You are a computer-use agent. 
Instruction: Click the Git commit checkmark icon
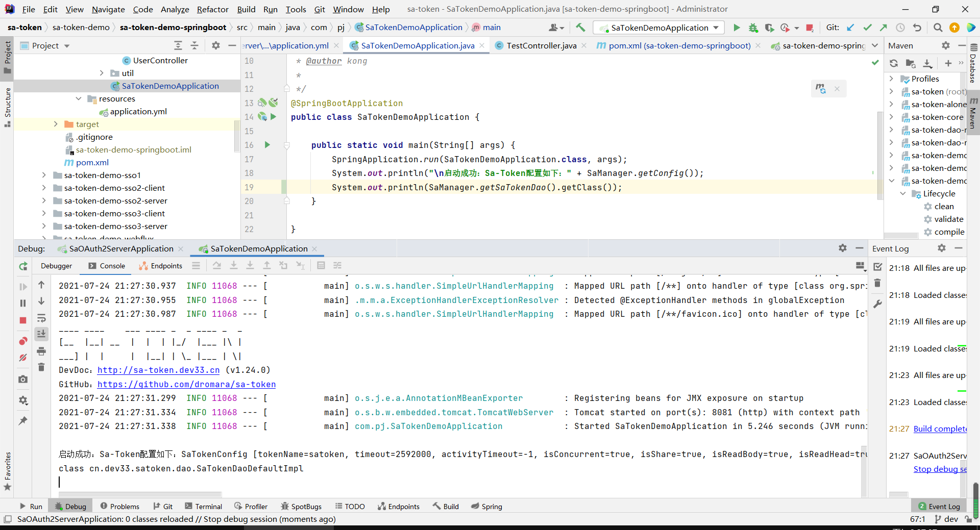point(867,28)
